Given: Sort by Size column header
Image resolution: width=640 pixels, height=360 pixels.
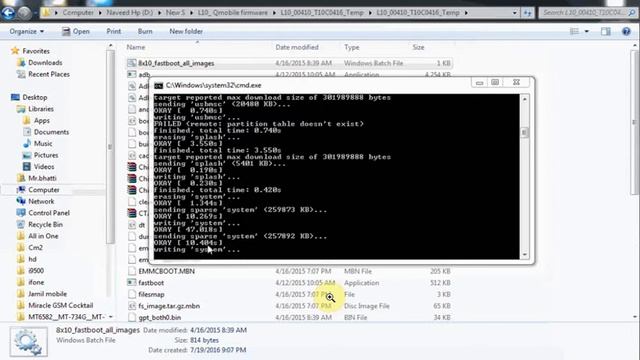Looking at the screenshot, I should pos(418,47).
